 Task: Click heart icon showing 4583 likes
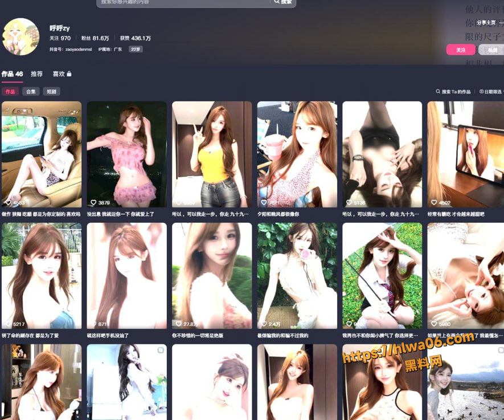pos(9,203)
